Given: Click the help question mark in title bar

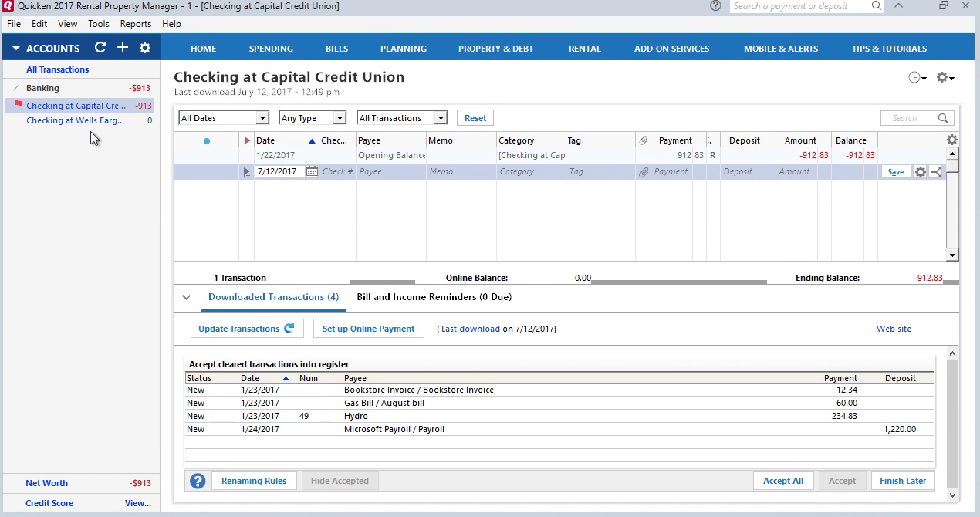Looking at the screenshot, I should 716,6.
